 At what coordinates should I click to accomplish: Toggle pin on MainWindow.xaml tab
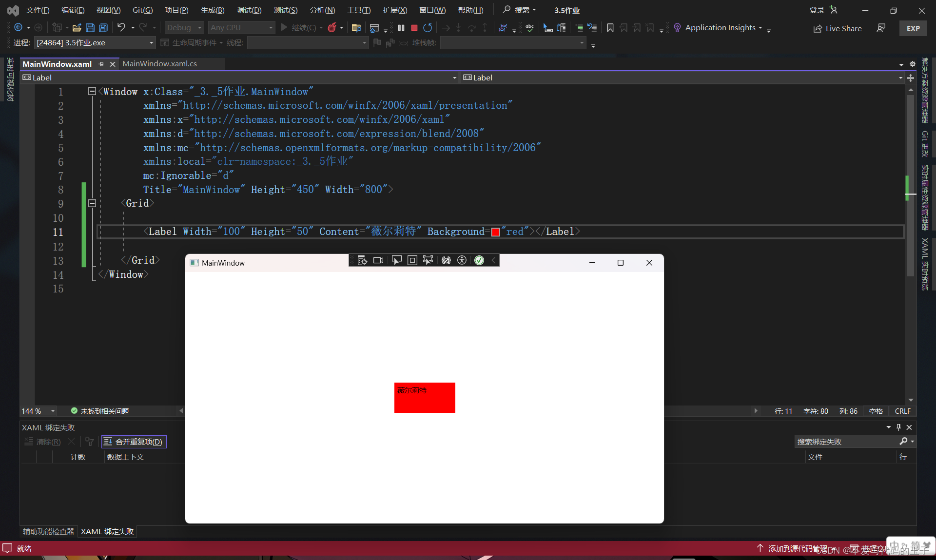pyautogui.click(x=101, y=64)
